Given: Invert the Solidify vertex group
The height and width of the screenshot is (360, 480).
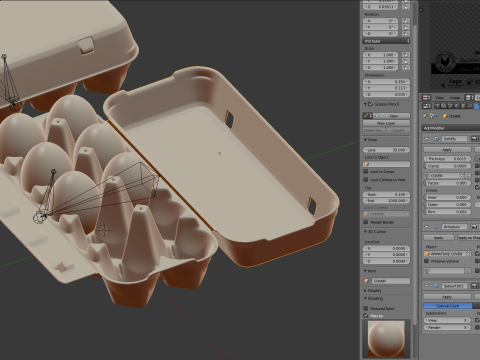Looking at the screenshot, I should [468, 175].
